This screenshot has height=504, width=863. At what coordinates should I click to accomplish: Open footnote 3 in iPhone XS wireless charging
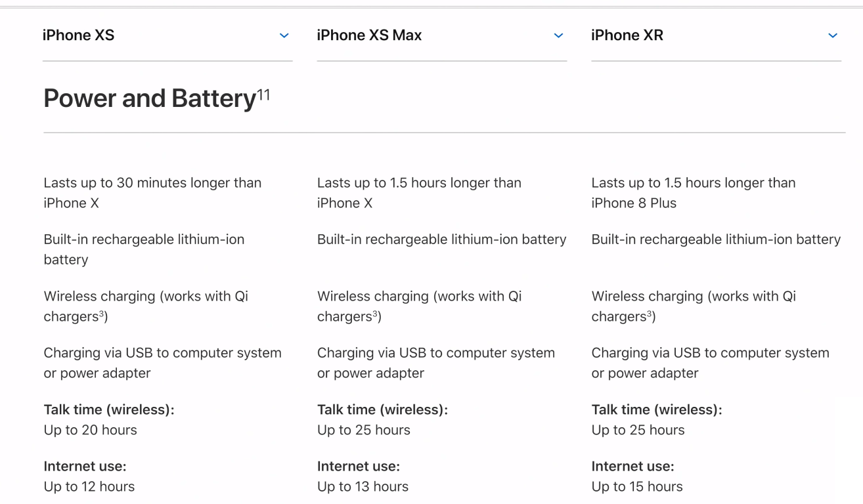point(102,312)
